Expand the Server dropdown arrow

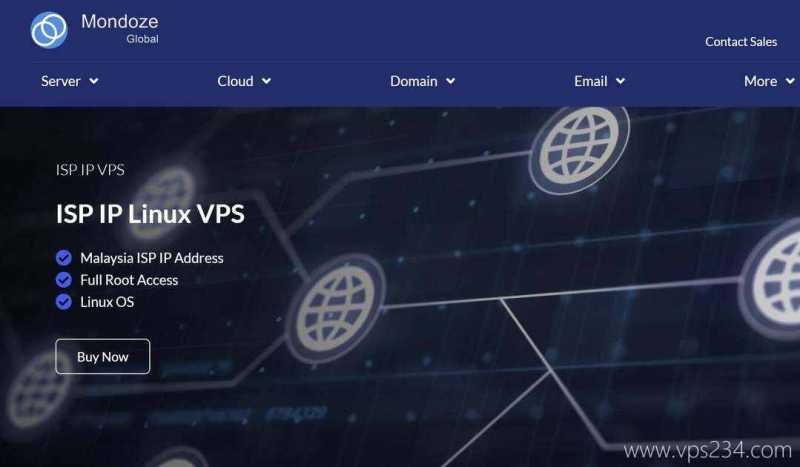(94, 81)
